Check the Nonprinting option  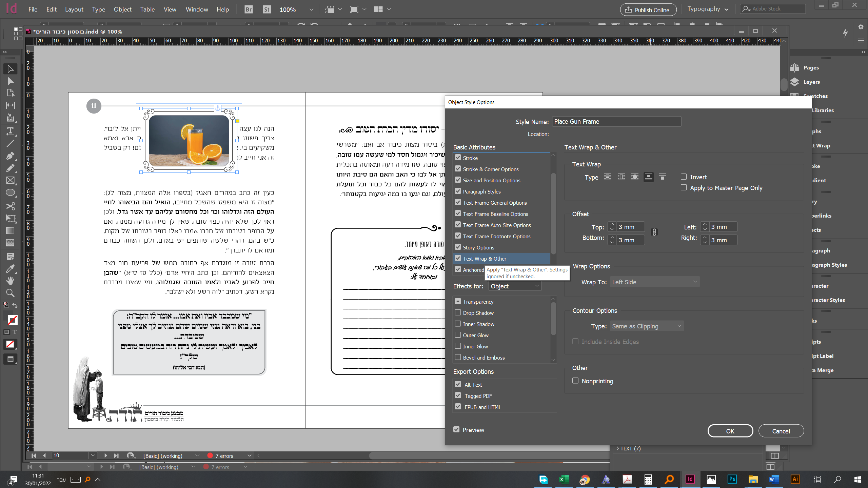tap(575, 381)
